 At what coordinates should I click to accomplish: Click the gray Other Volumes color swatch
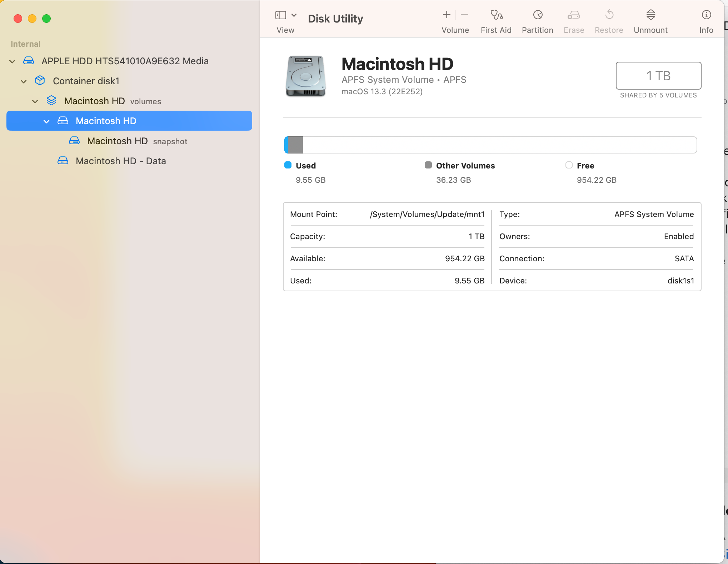pyautogui.click(x=428, y=165)
